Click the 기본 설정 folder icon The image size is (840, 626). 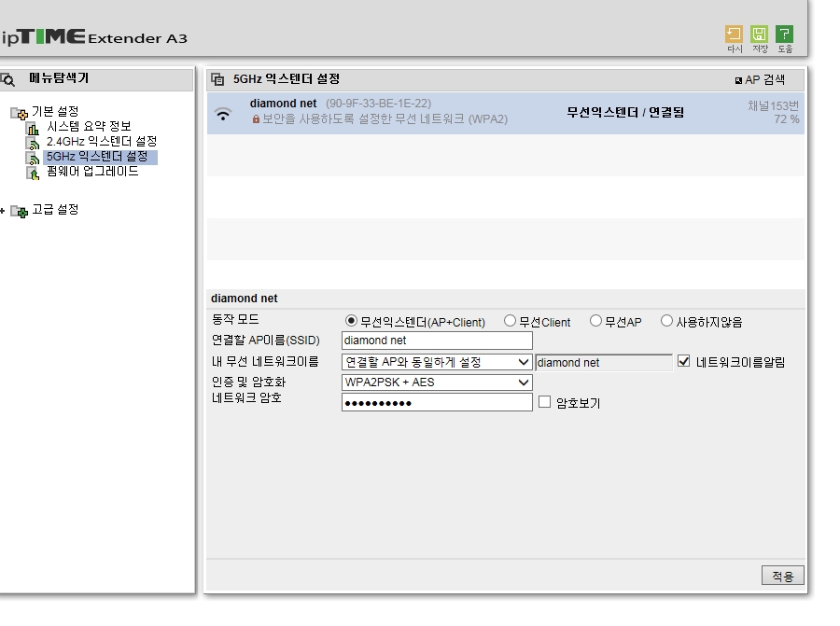pos(19,113)
